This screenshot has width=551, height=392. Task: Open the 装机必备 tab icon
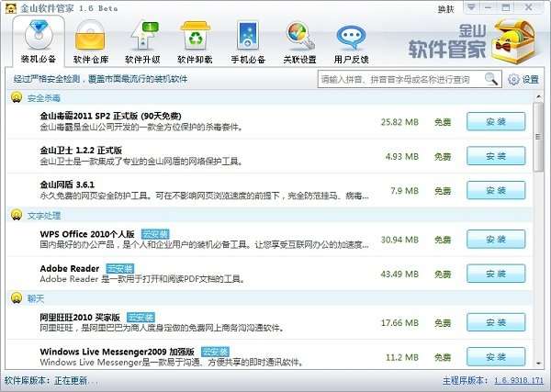point(39,35)
